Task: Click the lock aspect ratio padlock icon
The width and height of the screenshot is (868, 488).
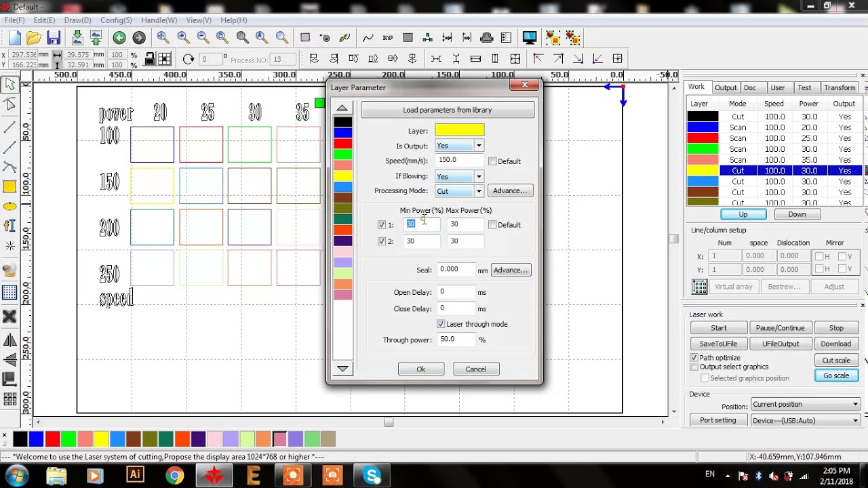Action: (x=150, y=60)
